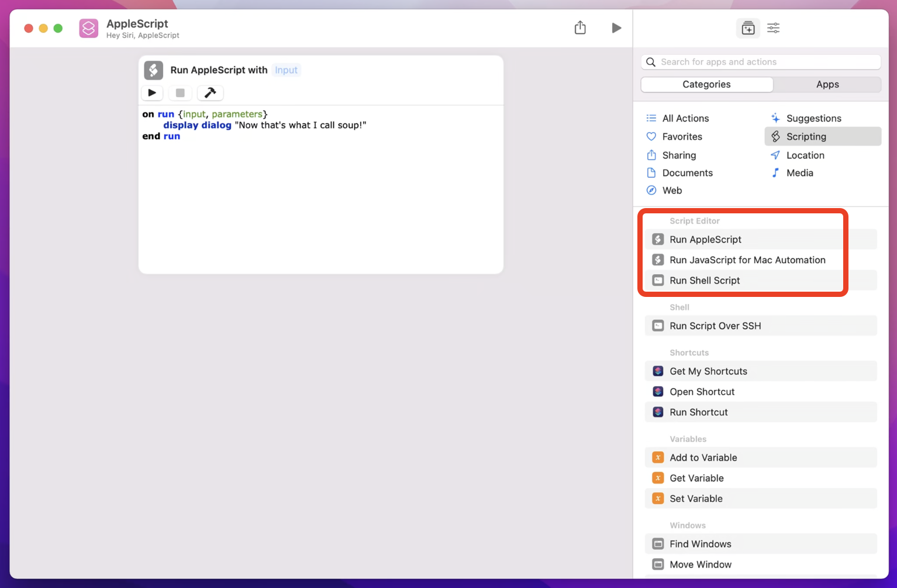Viewport: 897px width, 588px height.
Task: Click the Set Variable orange icon
Action: point(658,499)
